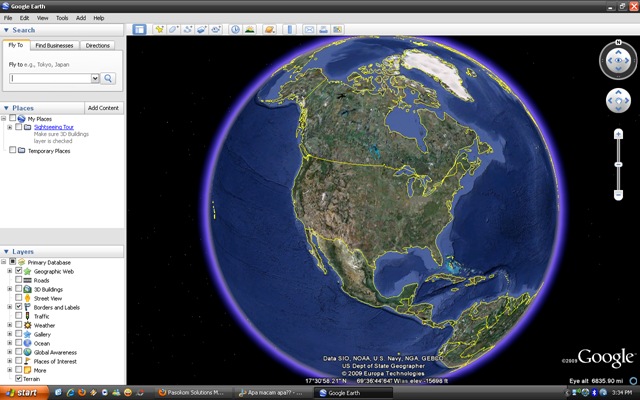Disable the Terrain checkbox
The width and height of the screenshot is (640, 400).
[x=19, y=378]
